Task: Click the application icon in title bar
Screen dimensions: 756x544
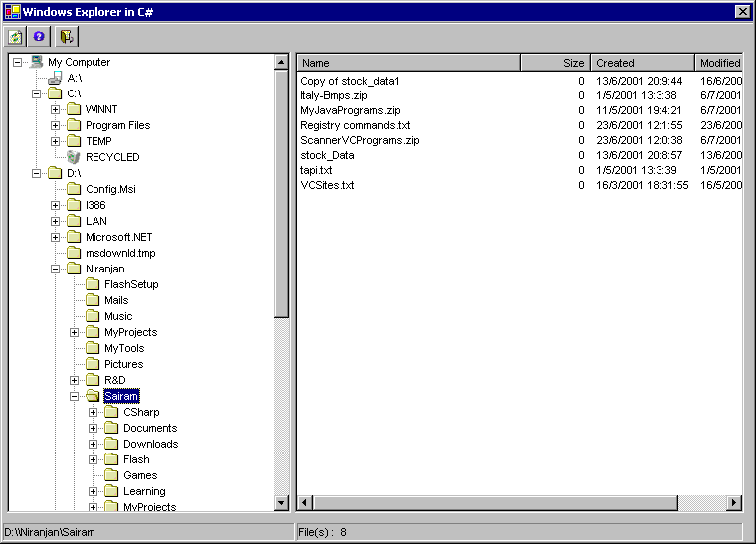Action: [x=13, y=12]
